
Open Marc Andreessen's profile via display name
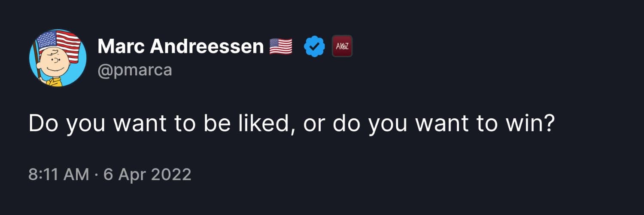pos(180,46)
